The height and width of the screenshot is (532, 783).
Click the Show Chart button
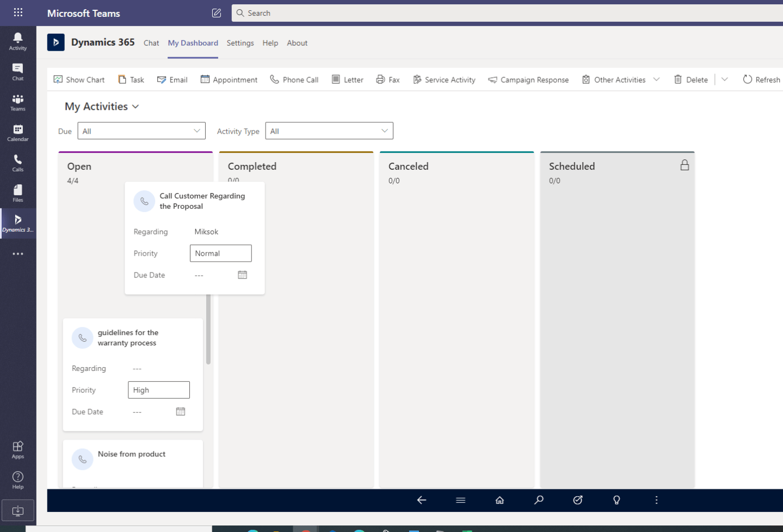coord(79,79)
